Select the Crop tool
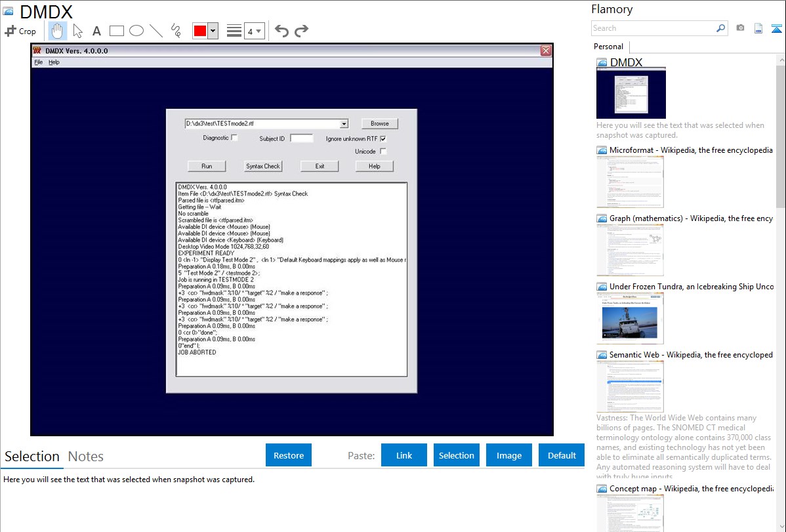 (20, 31)
